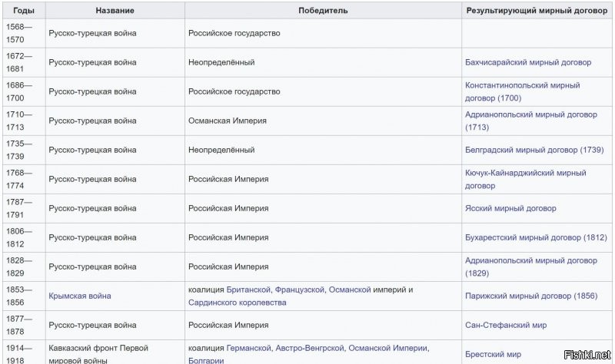Click the Годы column header
The image size is (615, 364).
coord(24,11)
